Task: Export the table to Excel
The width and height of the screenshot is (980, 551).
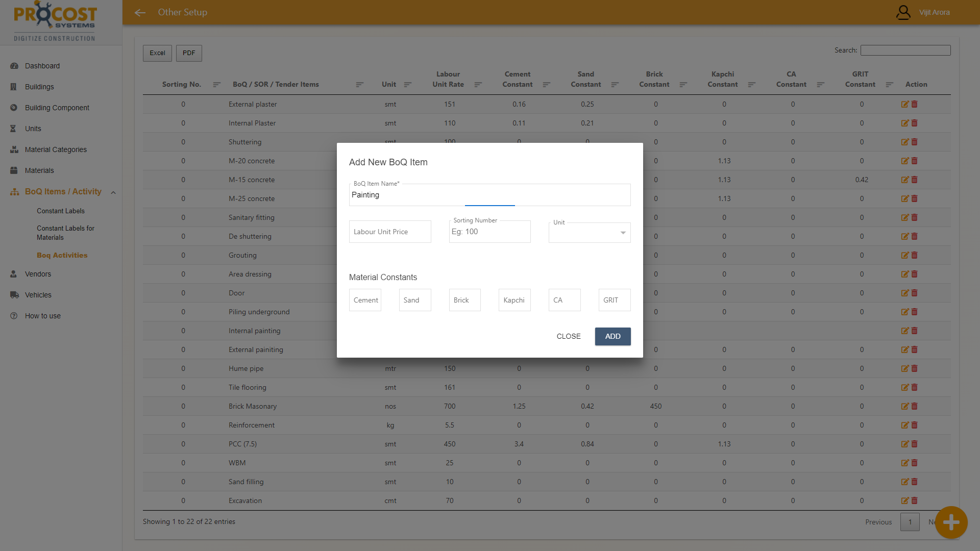Action: click(157, 53)
